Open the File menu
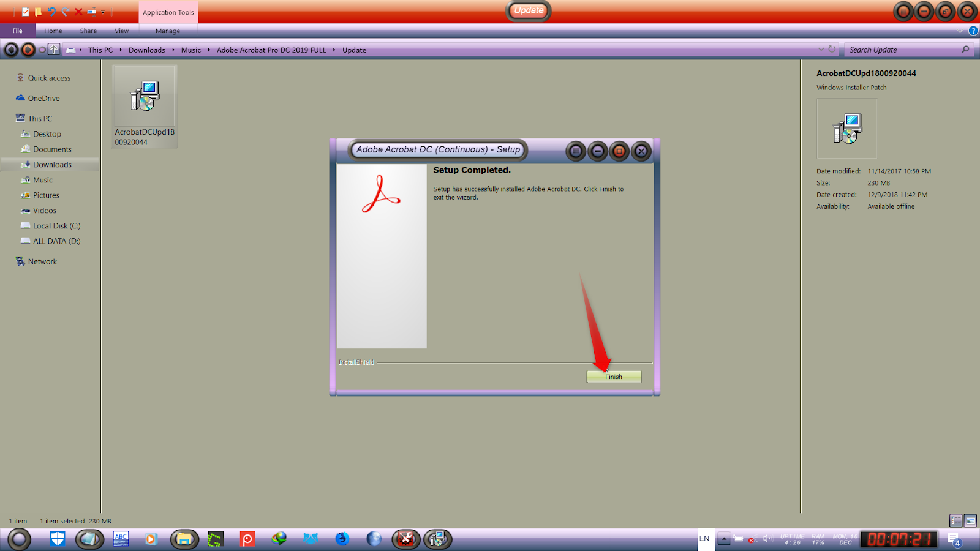Image resolution: width=980 pixels, height=551 pixels. tap(17, 30)
